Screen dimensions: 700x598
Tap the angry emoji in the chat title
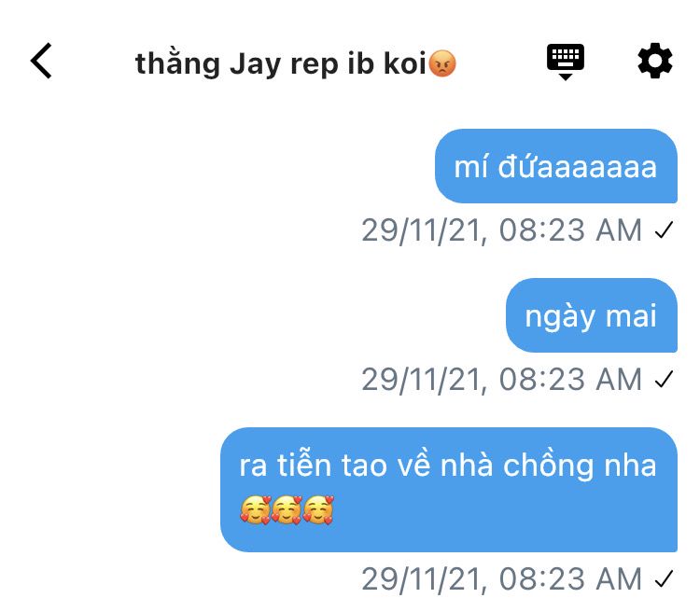tap(442, 63)
